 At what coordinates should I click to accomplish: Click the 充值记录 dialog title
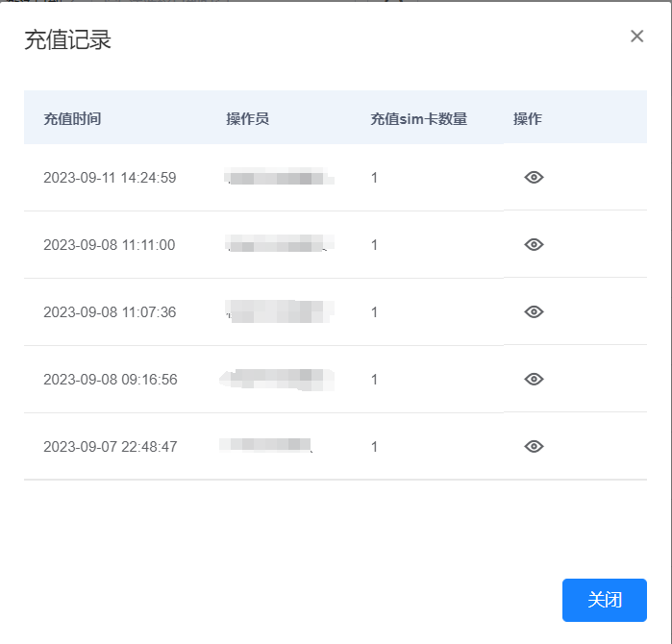coord(67,40)
